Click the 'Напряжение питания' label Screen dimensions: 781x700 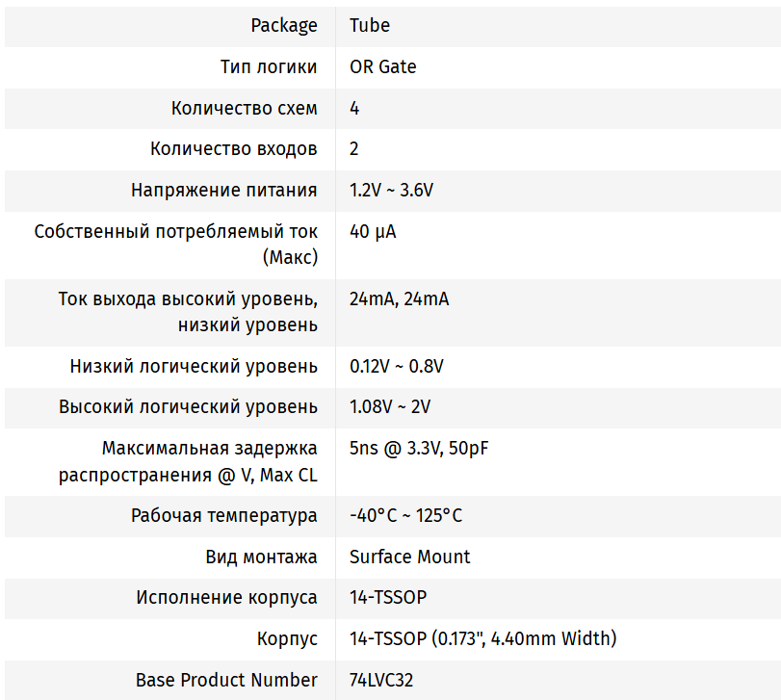pyautogui.click(x=223, y=191)
